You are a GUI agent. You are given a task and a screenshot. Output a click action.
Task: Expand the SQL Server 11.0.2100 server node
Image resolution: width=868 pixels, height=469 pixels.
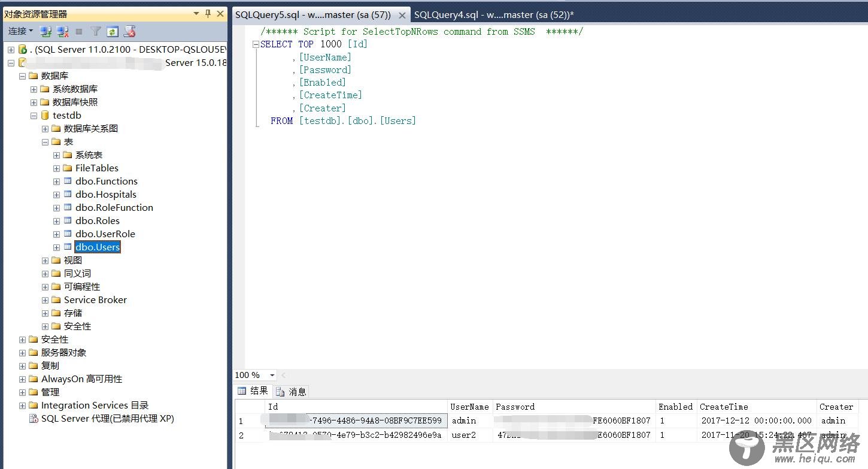tap(11, 49)
